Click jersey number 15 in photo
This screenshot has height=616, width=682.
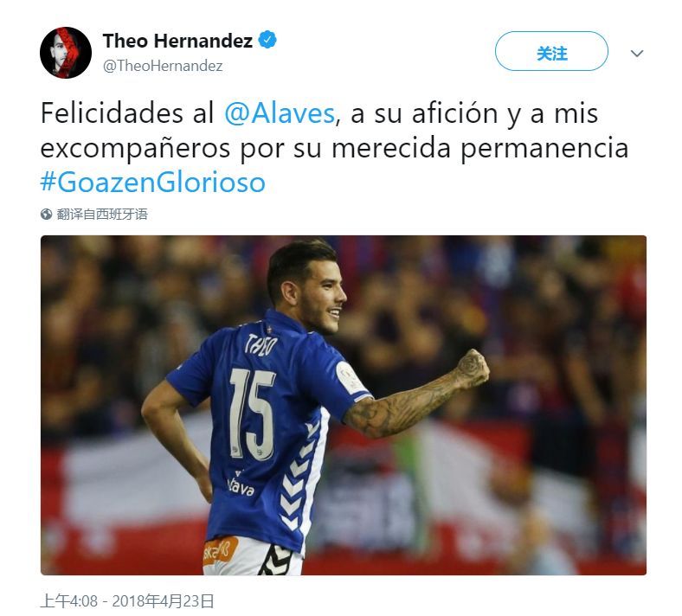pyautogui.click(x=253, y=414)
